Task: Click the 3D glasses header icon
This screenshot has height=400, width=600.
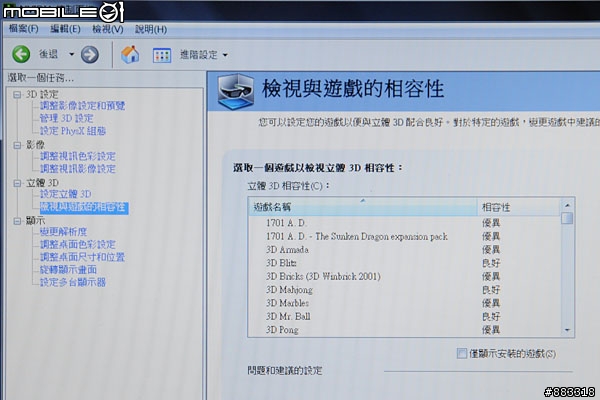Action: [x=236, y=91]
